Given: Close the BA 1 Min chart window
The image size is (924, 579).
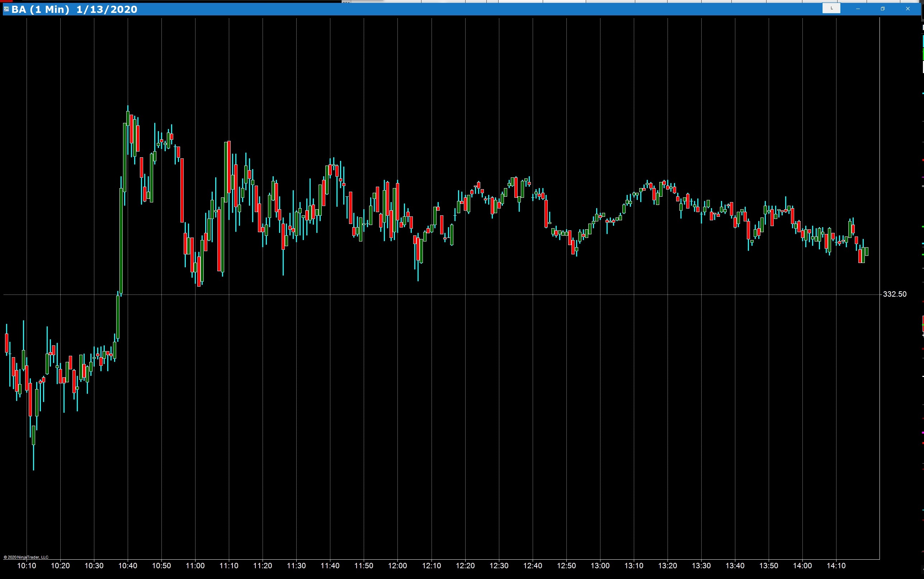Looking at the screenshot, I should 907,9.
